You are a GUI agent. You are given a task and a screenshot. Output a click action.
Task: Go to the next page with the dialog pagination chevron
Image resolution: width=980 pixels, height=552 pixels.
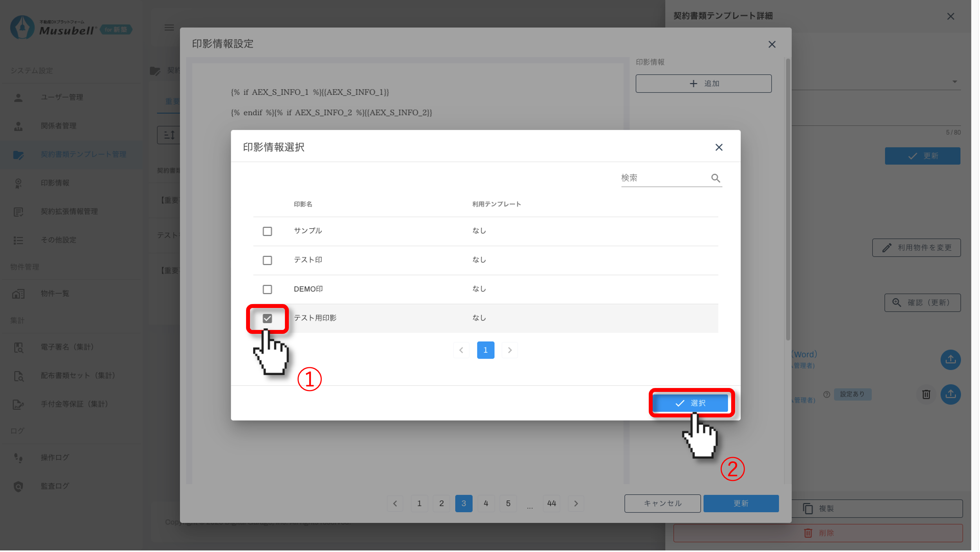coord(509,350)
